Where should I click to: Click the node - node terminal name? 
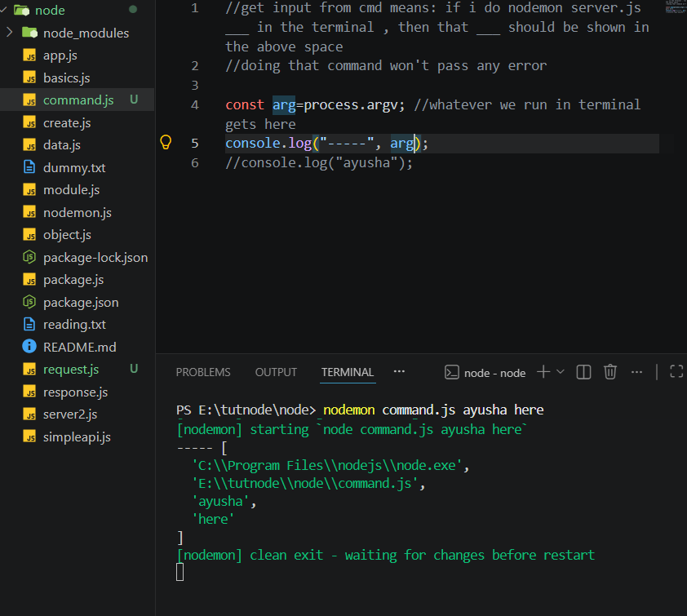(494, 373)
